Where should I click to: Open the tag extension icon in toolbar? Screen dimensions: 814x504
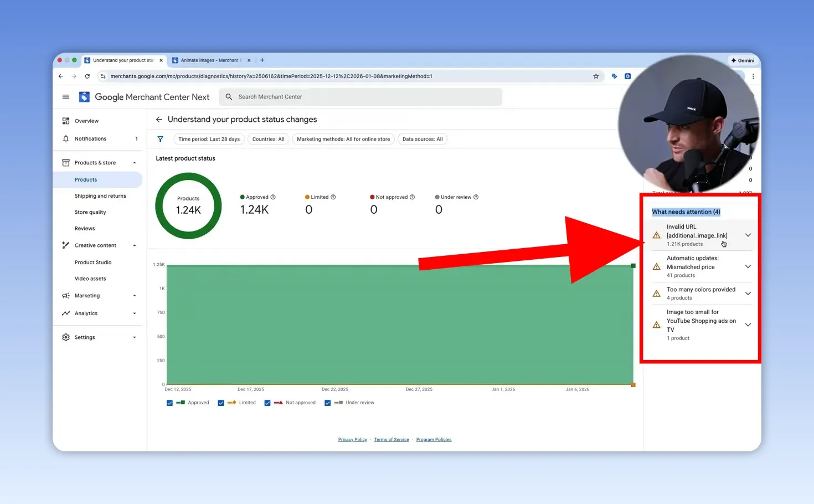(x=614, y=76)
